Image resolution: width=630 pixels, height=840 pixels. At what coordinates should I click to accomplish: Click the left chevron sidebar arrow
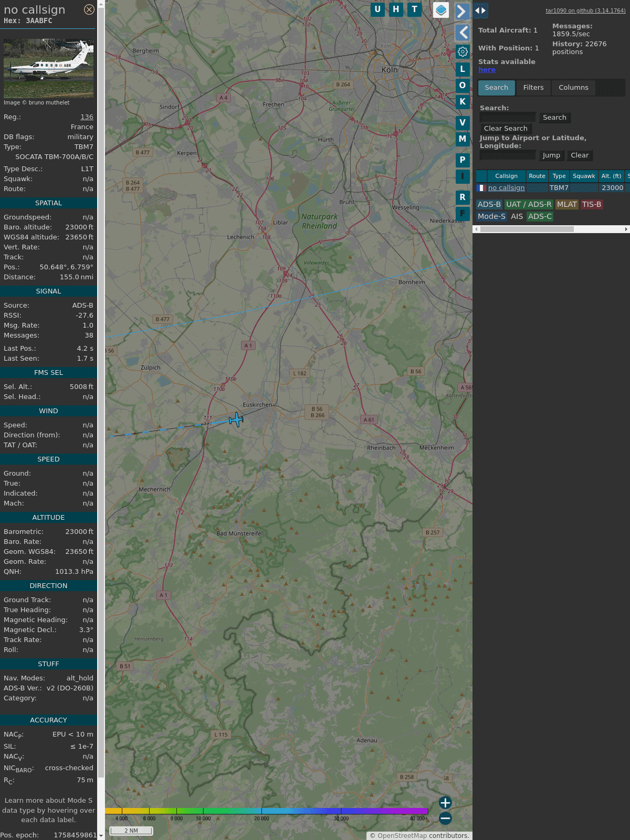(463, 33)
